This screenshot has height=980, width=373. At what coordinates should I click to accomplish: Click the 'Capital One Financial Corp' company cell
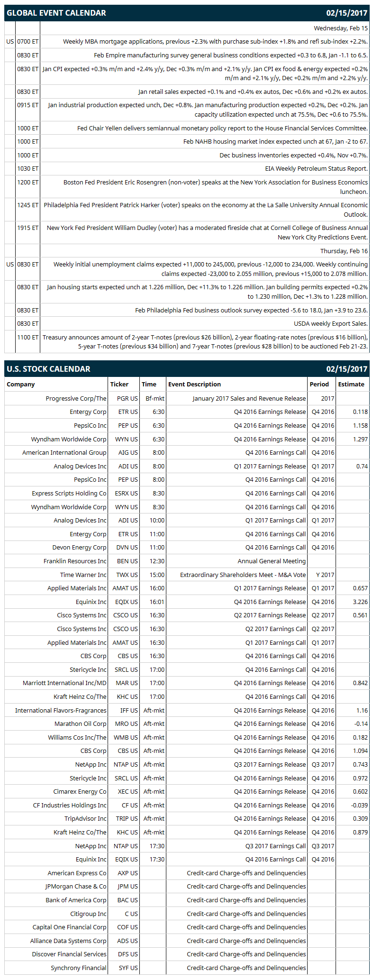tap(69, 927)
